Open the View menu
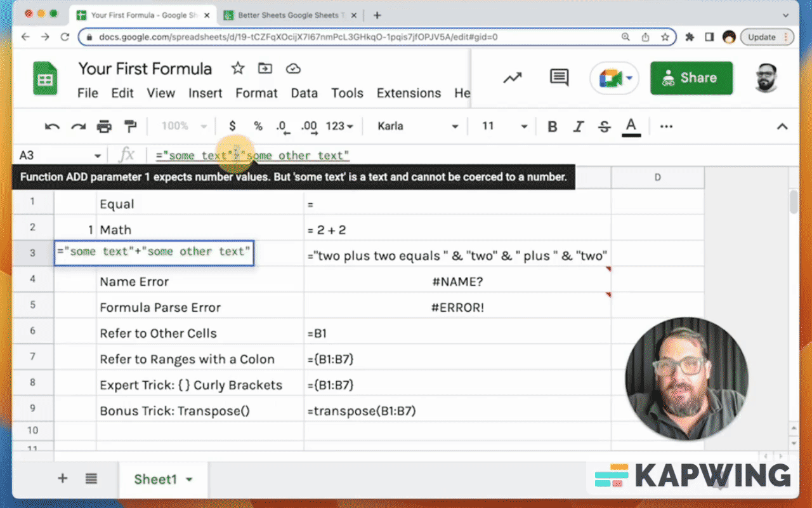 click(x=160, y=93)
